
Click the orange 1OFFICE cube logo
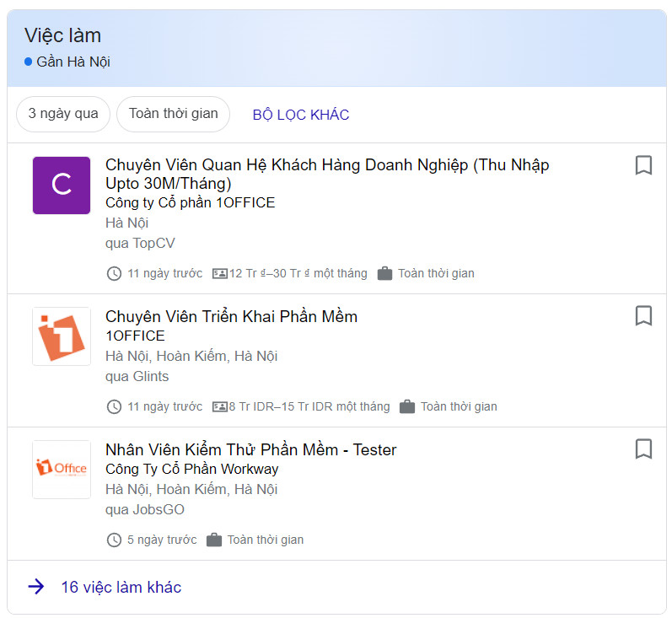[62, 336]
